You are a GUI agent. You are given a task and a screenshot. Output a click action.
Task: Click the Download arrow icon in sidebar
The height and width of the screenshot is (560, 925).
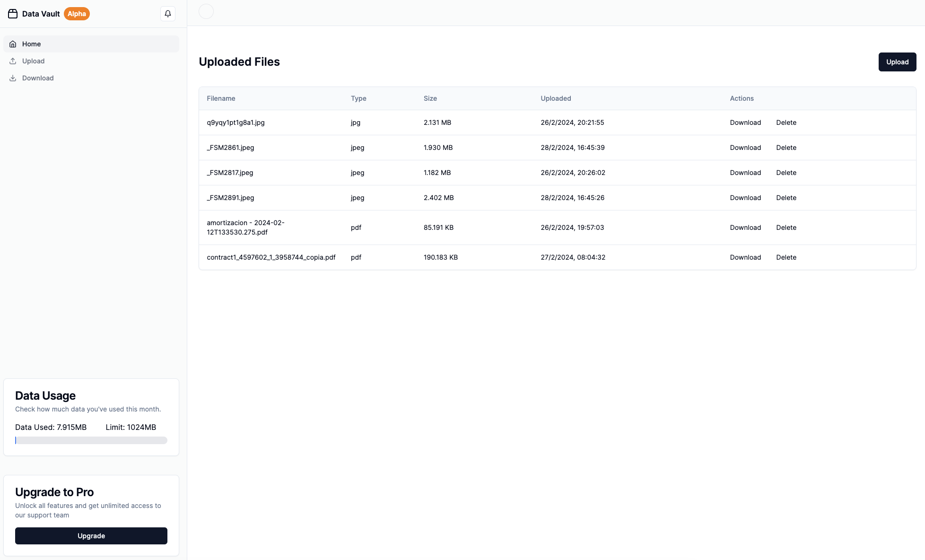[x=13, y=78]
